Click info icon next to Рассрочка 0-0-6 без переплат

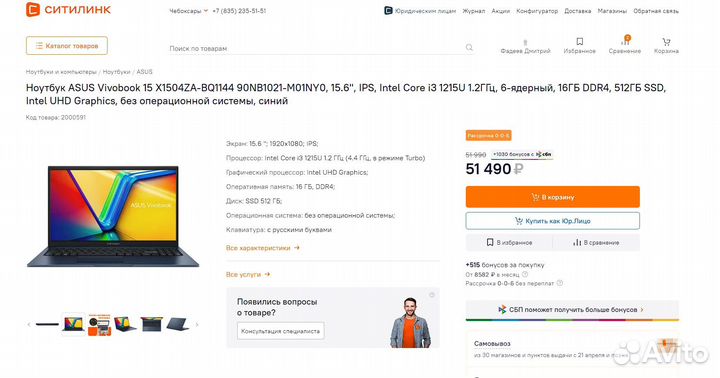tap(560, 283)
